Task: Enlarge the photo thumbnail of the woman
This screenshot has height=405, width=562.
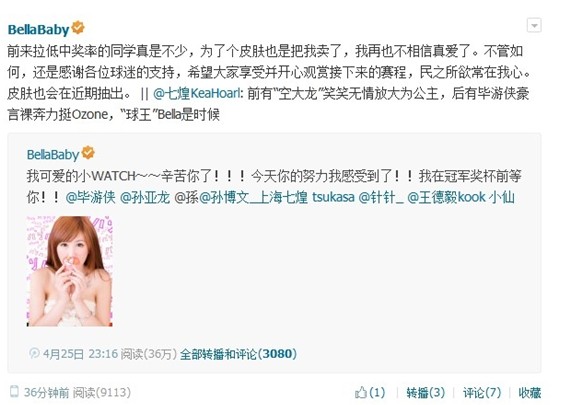Action: tap(70, 271)
